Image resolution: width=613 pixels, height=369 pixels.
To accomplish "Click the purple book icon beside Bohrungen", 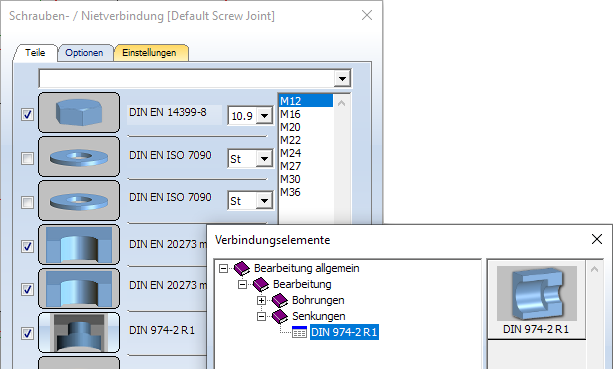I will pos(280,301).
